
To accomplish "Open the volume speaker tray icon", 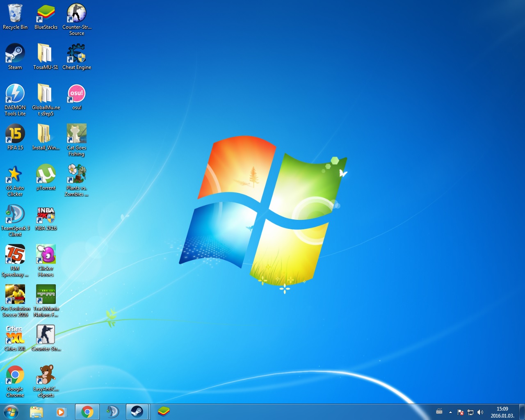I will (480, 412).
